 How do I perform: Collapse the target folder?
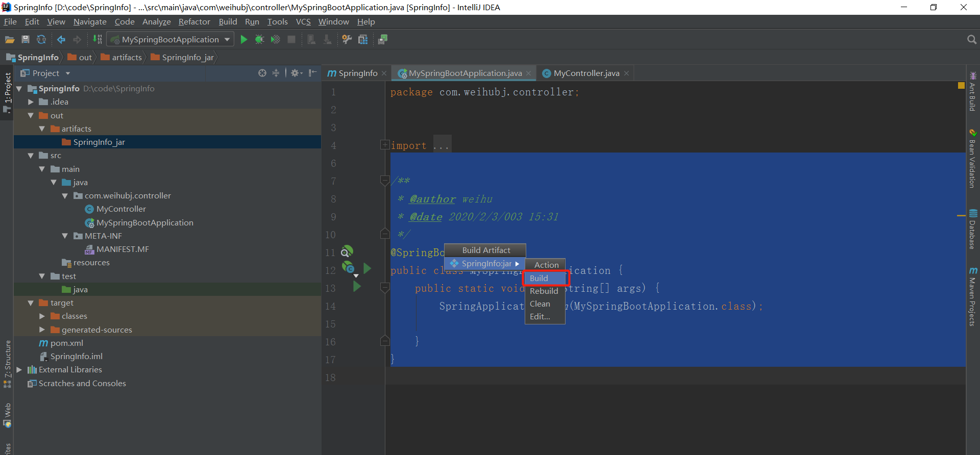[31, 303]
